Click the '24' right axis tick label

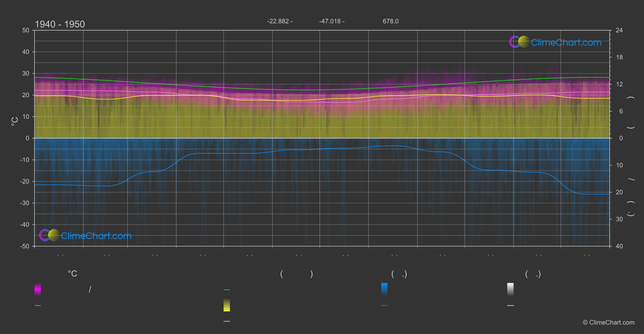(619, 30)
